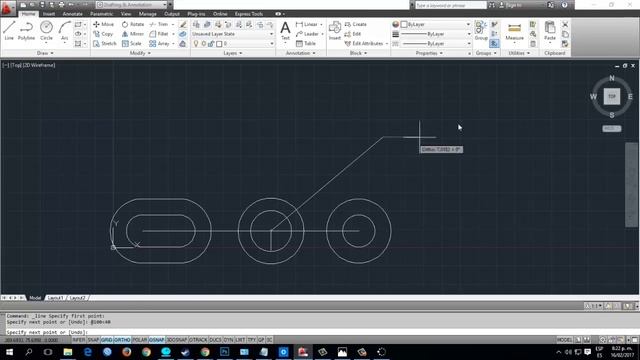Viewport: 640px width, 360px height.
Task: Choose the Copy command
Action: coord(103,34)
